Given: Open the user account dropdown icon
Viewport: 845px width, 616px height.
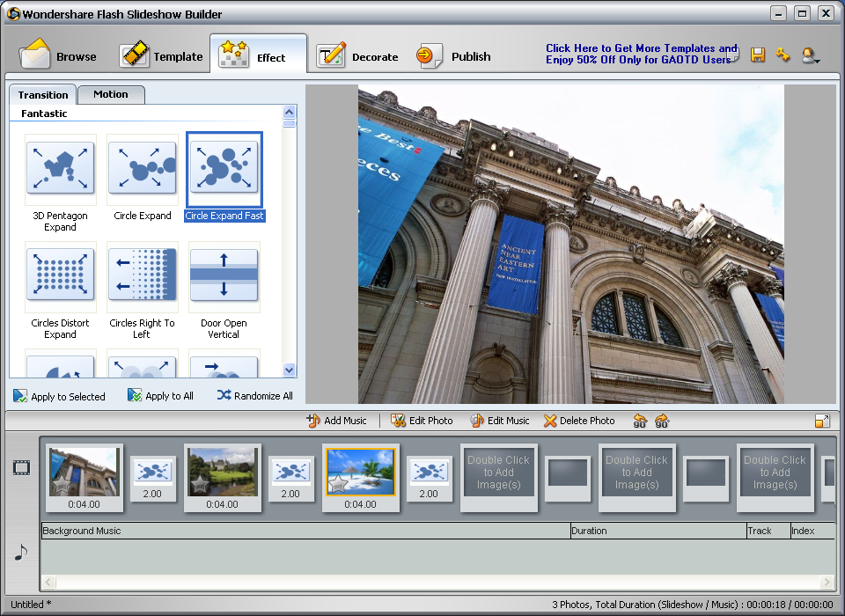Looking at the screenshot, I should 810,55.
